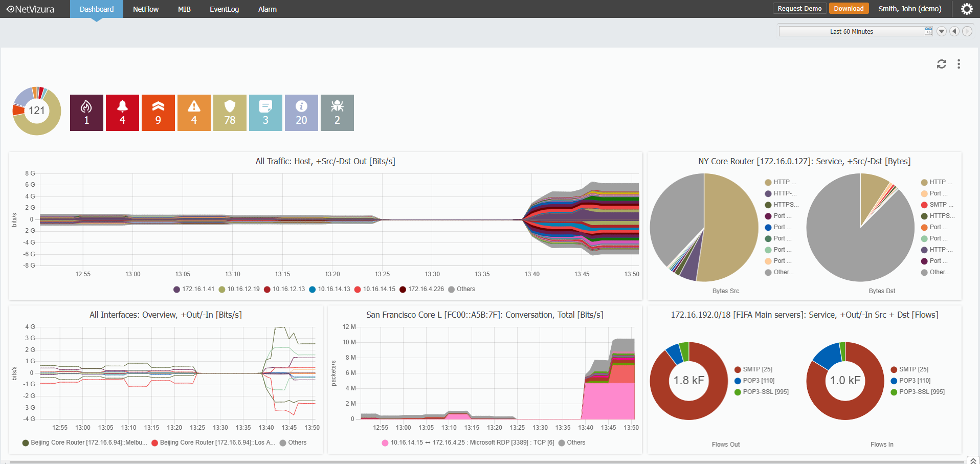Image resolution: width=980 pixels, height=464 pixels.
Task: Toggle 10.16.12.19 series in the All Traffic legend
Action: tap(239, 289)
